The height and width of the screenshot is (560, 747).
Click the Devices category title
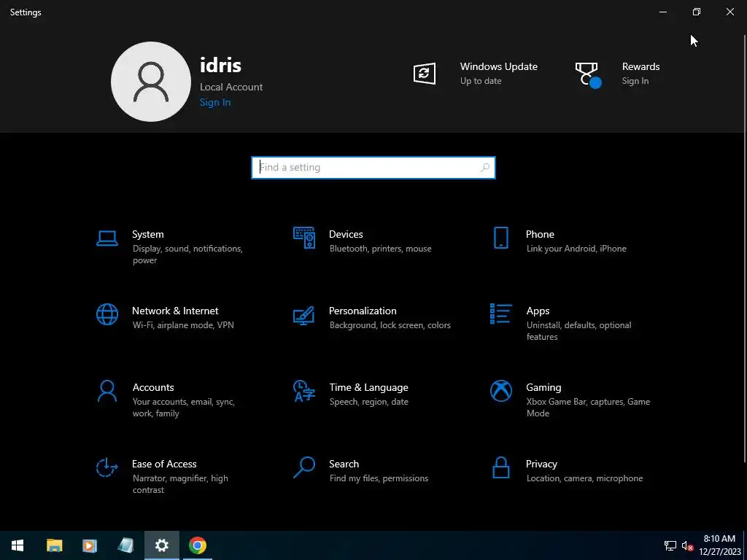pos(346,234)
